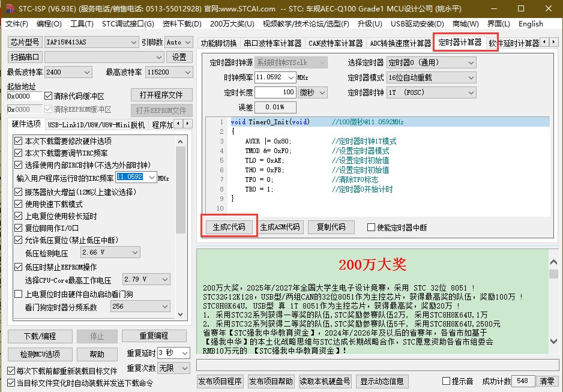
Task: Click 生成ASM代码 button
Action: [x=280, y=227]
